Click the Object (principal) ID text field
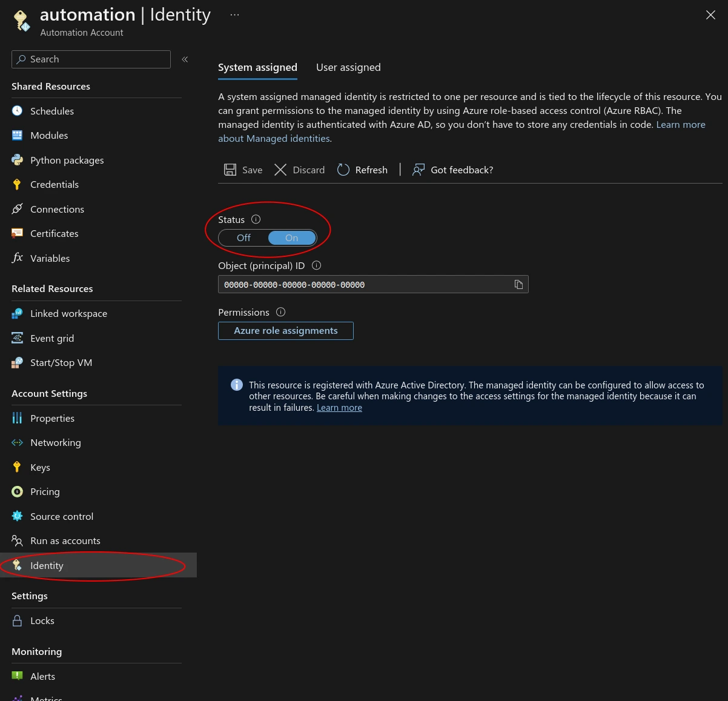728x701 pixels. 373,284
